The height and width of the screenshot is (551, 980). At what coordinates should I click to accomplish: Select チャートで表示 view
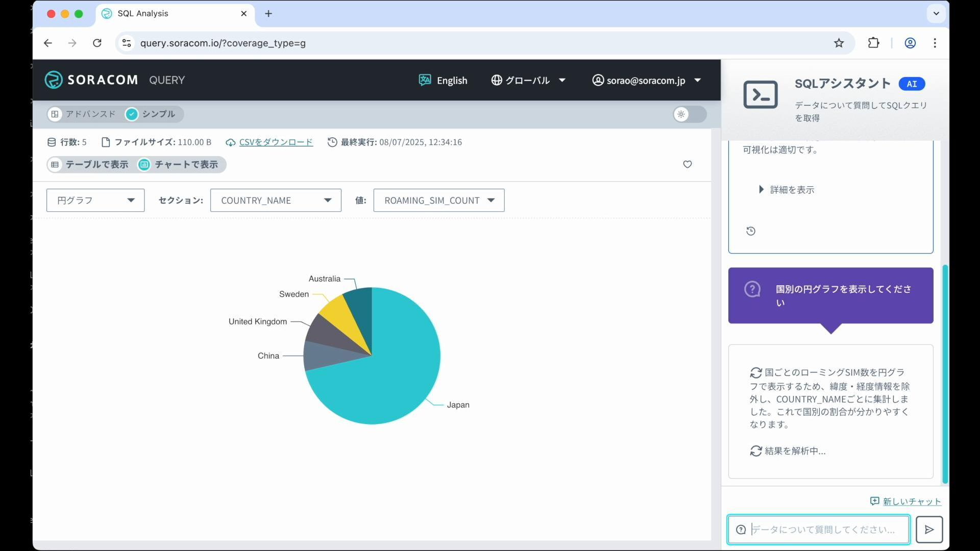pos(179,164)
